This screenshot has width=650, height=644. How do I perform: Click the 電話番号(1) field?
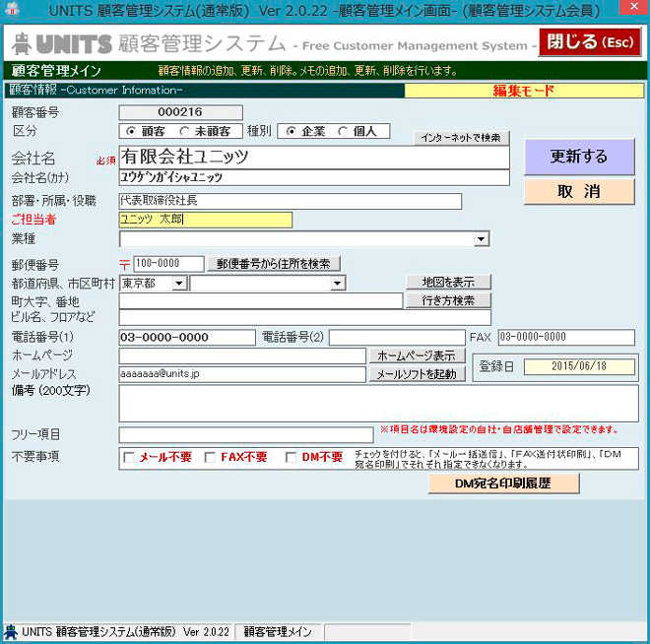(187, 338)
